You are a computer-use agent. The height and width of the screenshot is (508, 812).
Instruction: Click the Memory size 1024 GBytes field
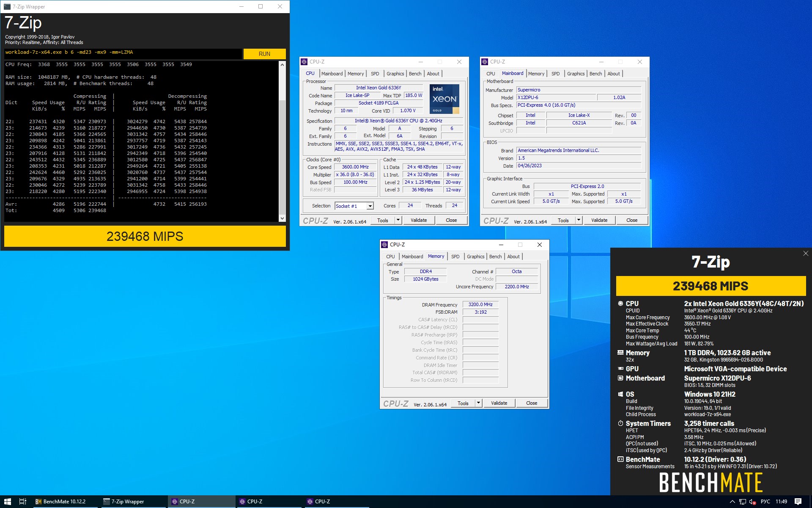pos(425,279)
